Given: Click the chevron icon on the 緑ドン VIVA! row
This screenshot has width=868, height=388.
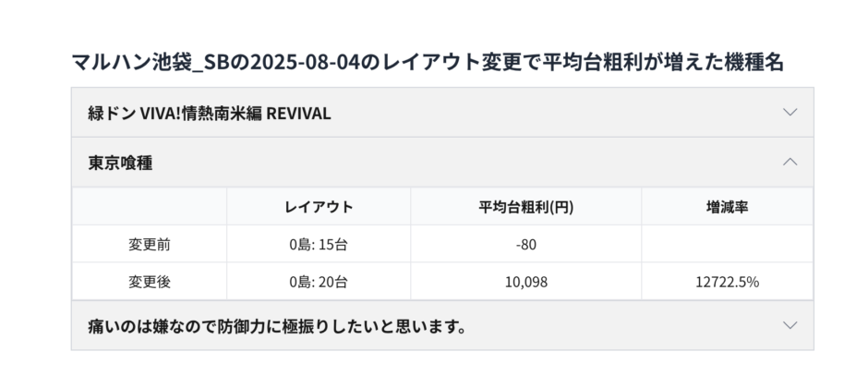Looking at the screenshot, I should 790,113.
